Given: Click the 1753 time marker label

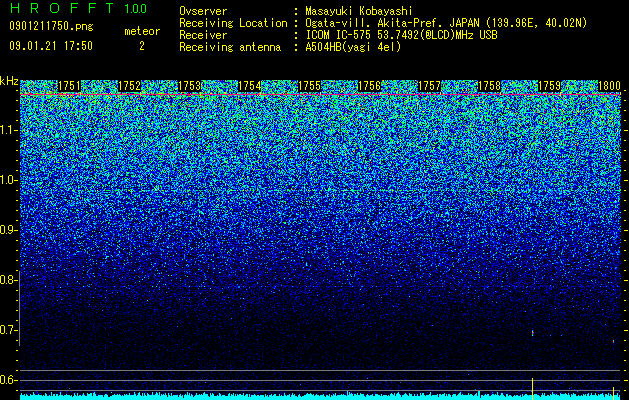Looking at the screenshot, I should [x=190, y=86].
